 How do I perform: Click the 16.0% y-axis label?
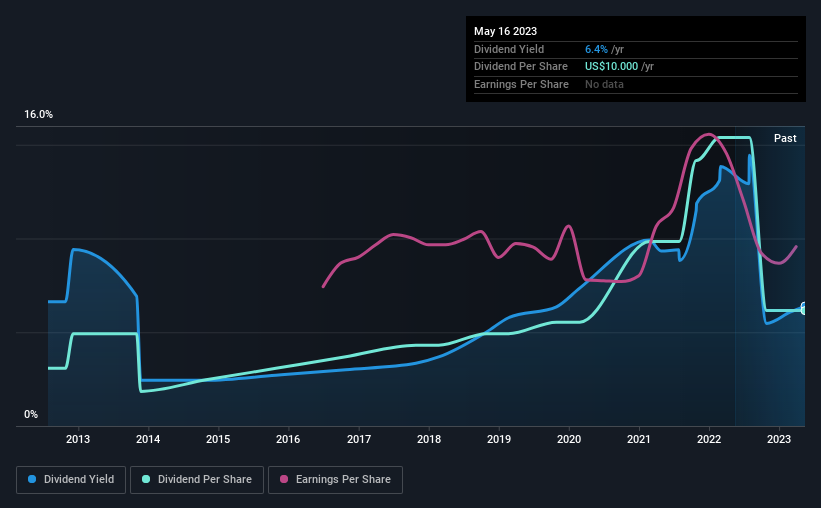coord(39,115)
